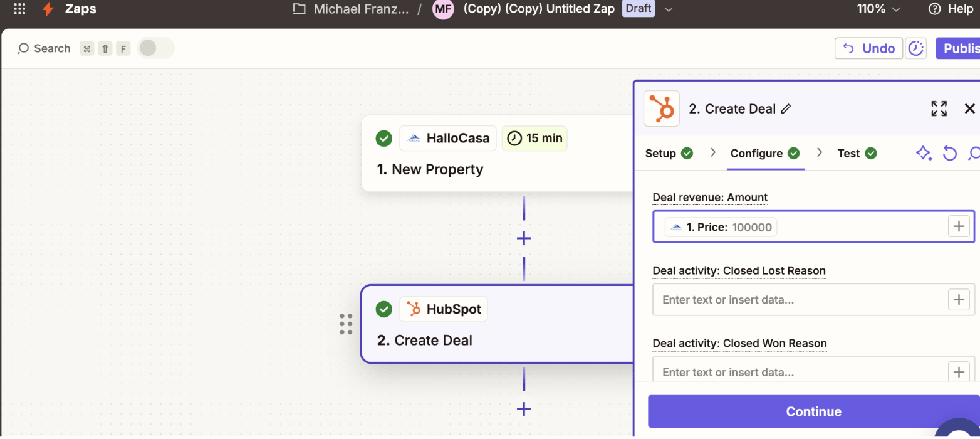980x439 pixels.
Task: Click the Deal revenue Amount input field
Action: pos(813,226)
